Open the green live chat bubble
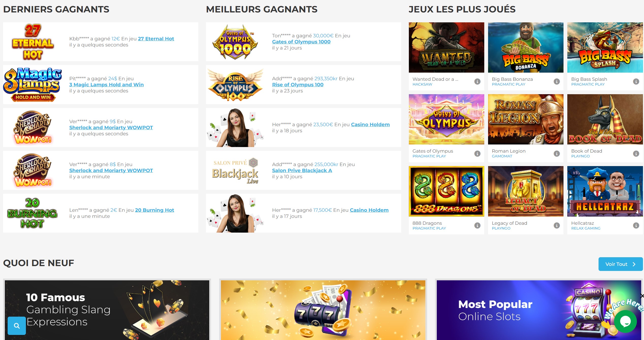This screenshot has width=644, height=340. click(x=625, y=321)
